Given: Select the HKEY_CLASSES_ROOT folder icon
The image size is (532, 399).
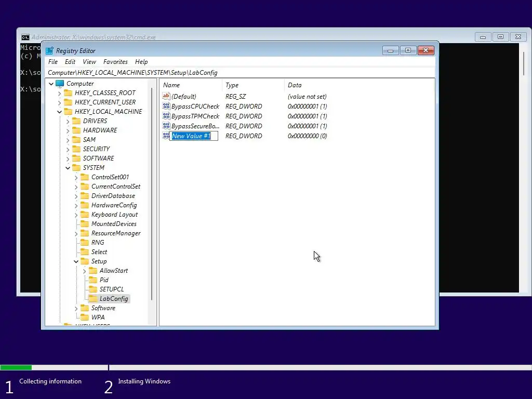Looking at the screenshot, I should (68, 93).
